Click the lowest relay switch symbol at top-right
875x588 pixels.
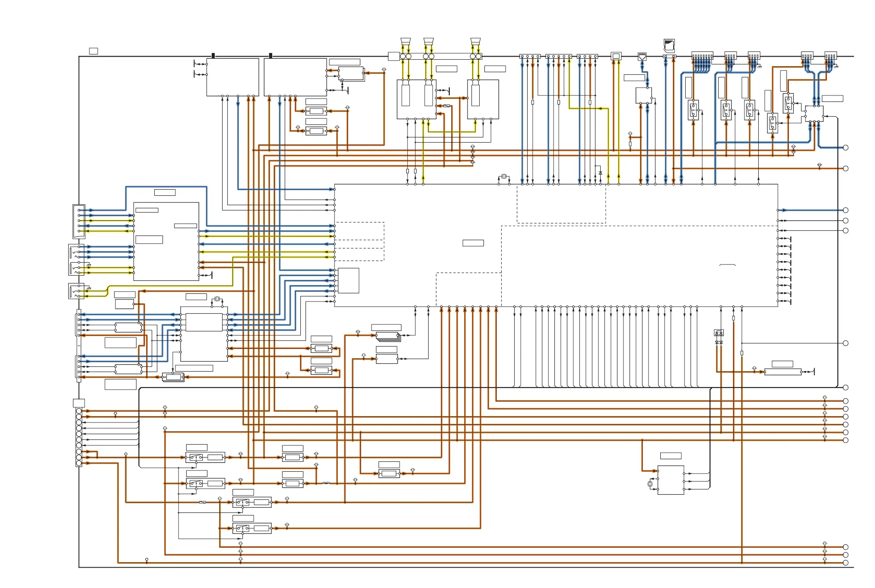pyautogui.click(x=773, y=123)
